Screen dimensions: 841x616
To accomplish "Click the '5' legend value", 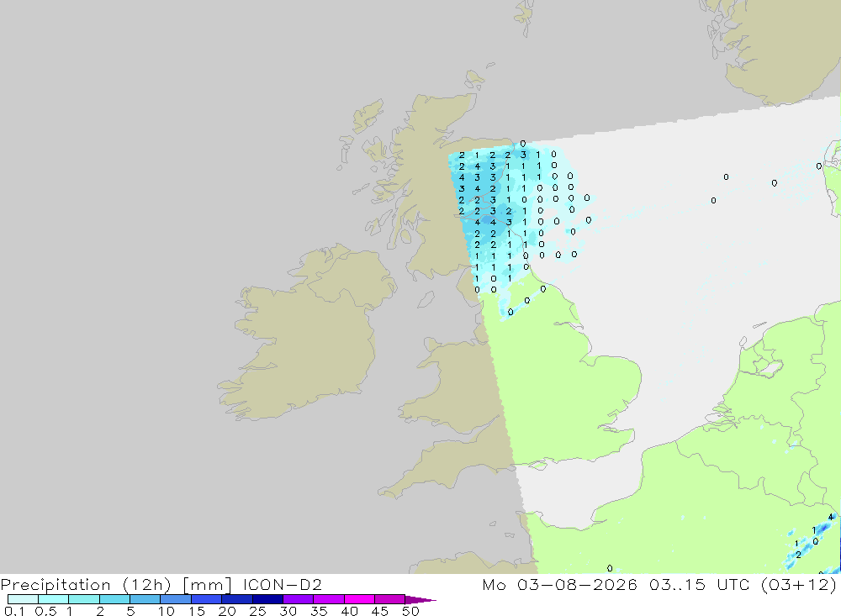I will coord(130,611).
